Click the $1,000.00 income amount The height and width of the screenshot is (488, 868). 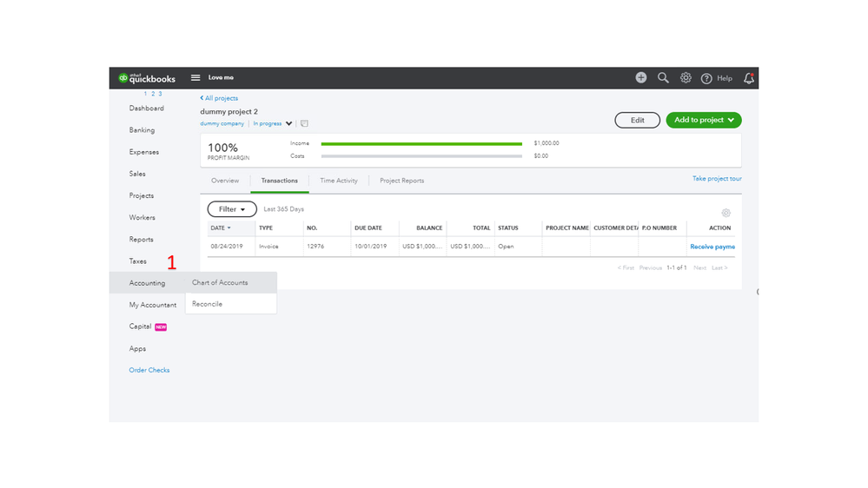(547, 143)
